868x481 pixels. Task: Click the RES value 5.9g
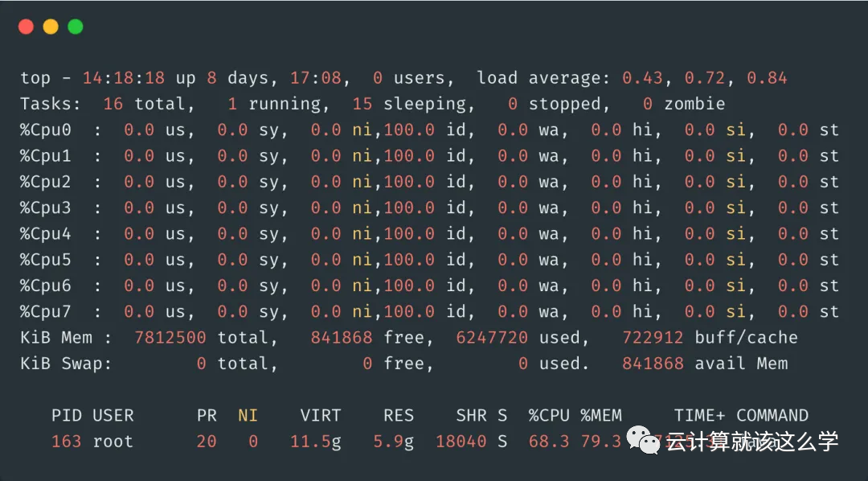[394, 442]
